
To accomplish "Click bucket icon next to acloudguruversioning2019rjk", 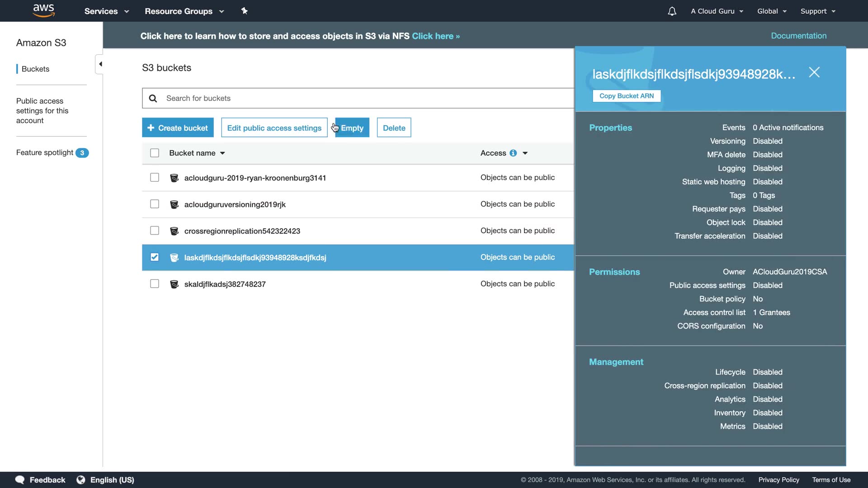I will 174,204.
